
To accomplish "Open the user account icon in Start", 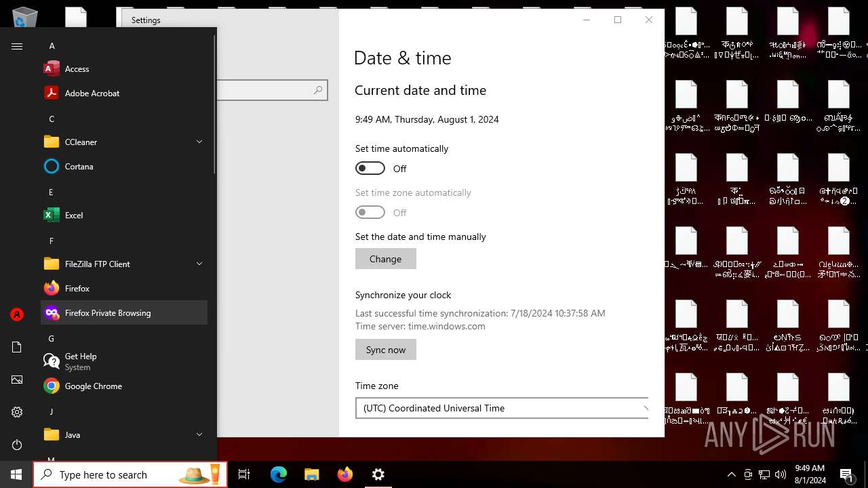I will coord(17,314).
